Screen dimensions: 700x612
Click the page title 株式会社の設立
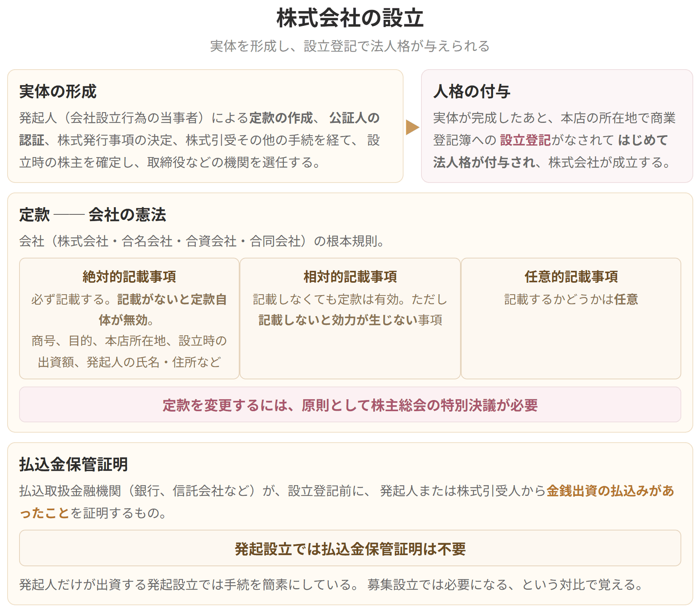pyautogui.click(x=350, y=18)
